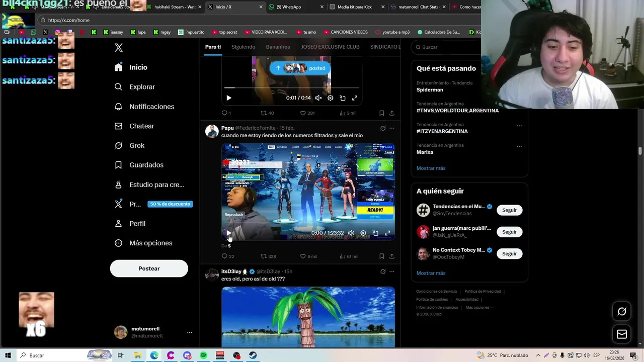644x362 pixels.
Task: Click the X search Buscar field
Action: [448, 47]
